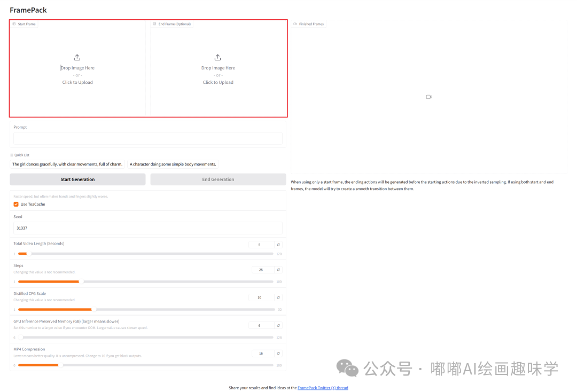Click the GPU Preserved Memory number box

tap(261, 325)
